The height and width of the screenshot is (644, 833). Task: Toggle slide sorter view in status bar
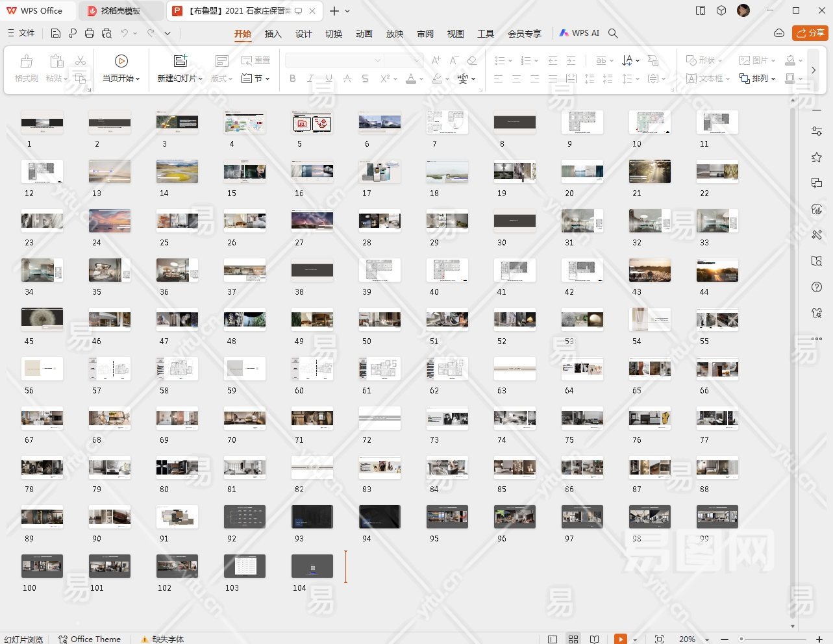(x=573, y=639)
